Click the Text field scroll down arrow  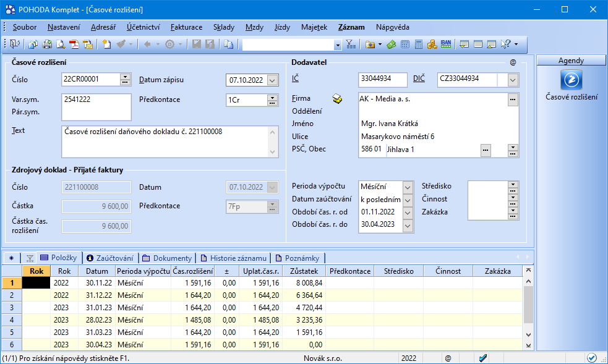coord(272,151)
